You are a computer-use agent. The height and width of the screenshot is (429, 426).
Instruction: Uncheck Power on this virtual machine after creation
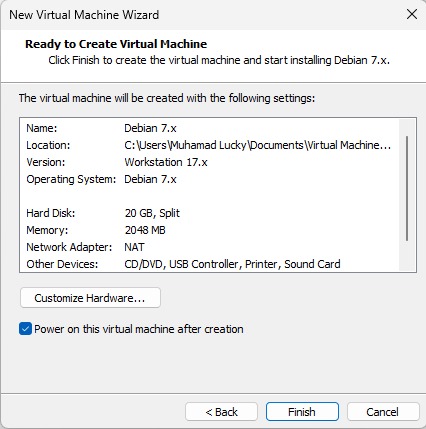25,329
